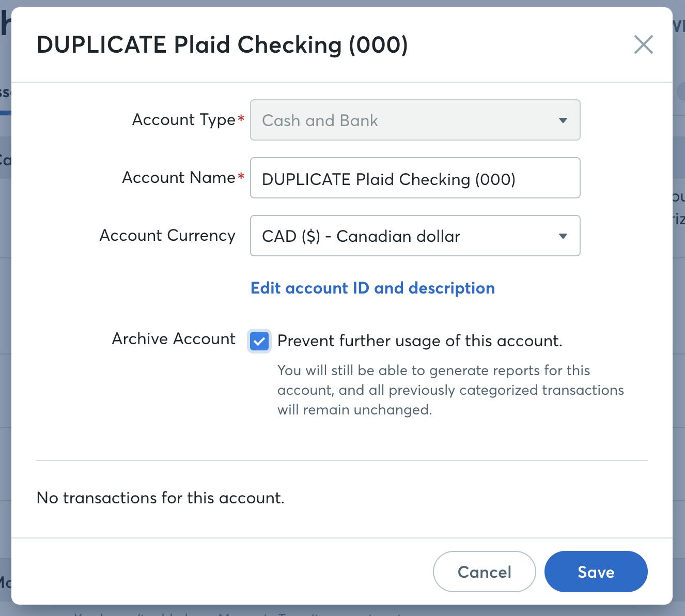Click the No transactions for this account text

(160, 498)
